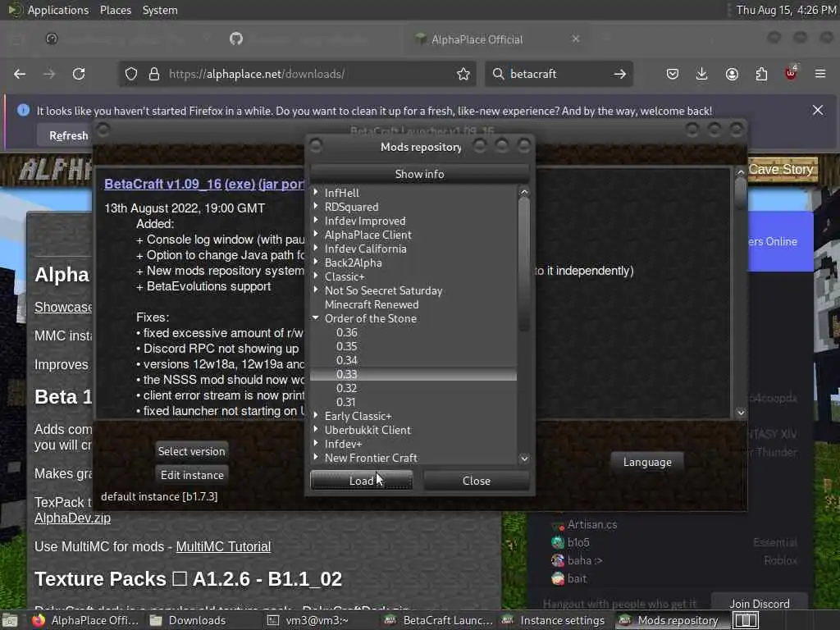Select the AlphaPlace Official tab

tap(477, 39)
